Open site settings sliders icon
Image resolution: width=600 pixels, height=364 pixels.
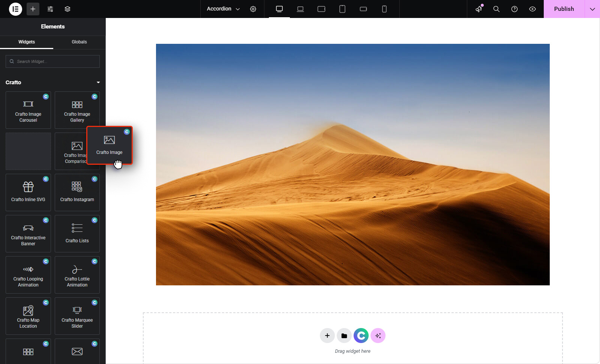tap(50, 9)
